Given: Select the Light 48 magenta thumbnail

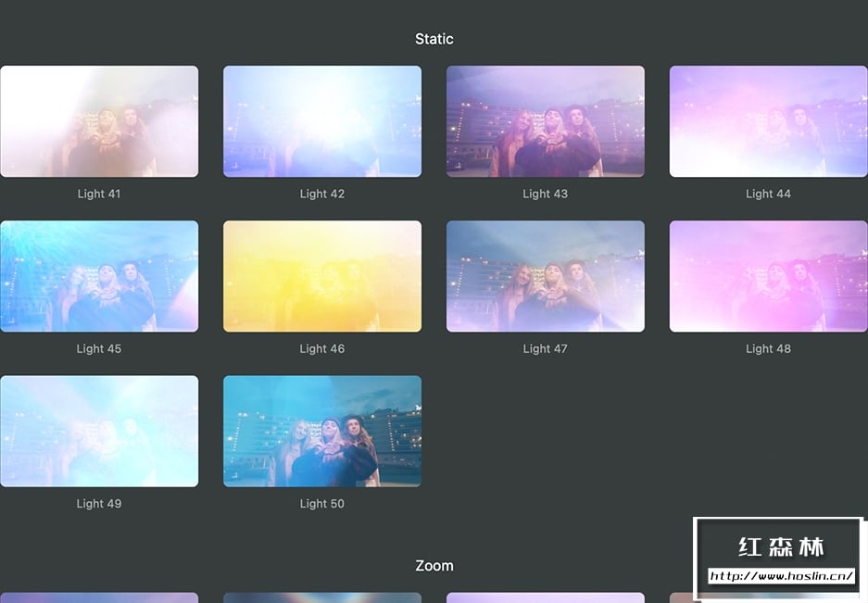Looking at the screenshot, I should pyautogui.click(x=768, y=276).
